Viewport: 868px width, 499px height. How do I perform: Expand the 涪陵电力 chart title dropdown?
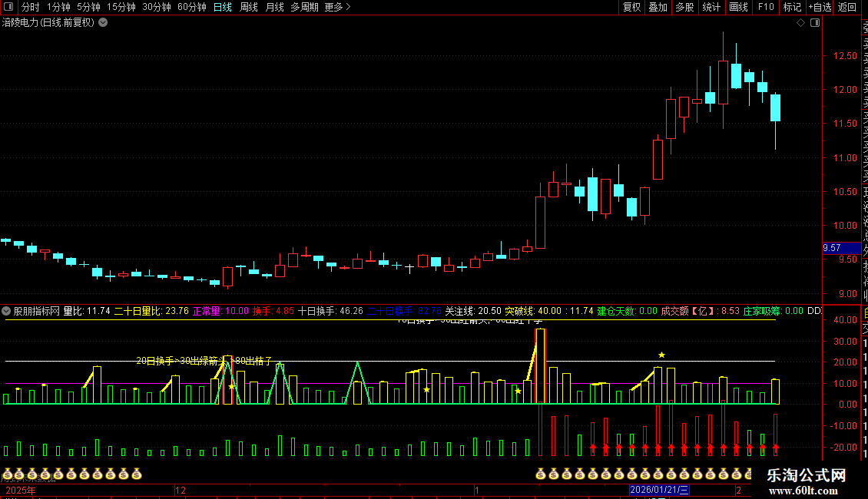click(103, 22)
